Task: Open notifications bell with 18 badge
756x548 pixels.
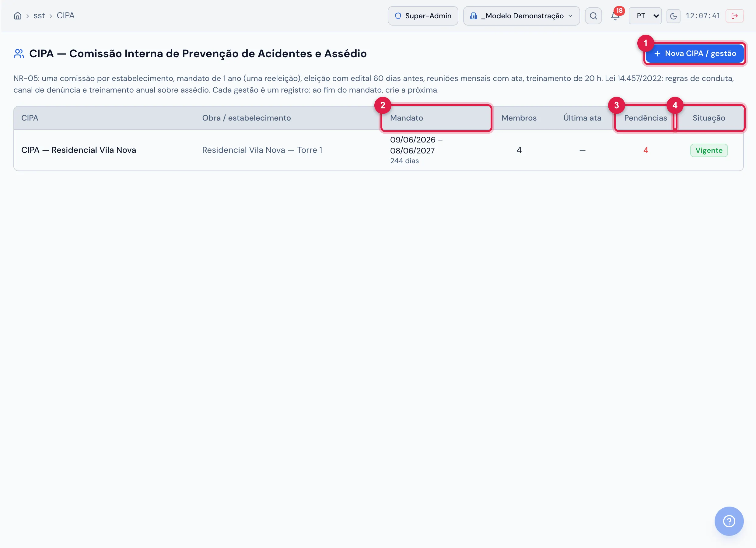Action: (615, 16)
